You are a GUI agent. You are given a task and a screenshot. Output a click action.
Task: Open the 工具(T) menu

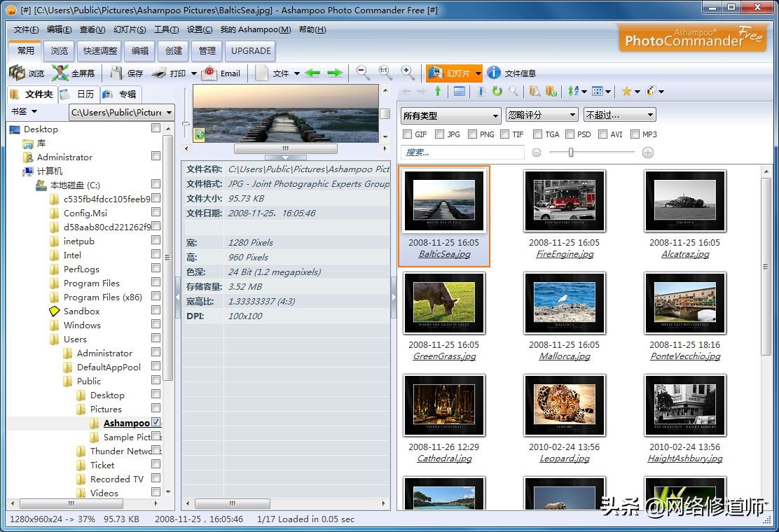[166, 29]
